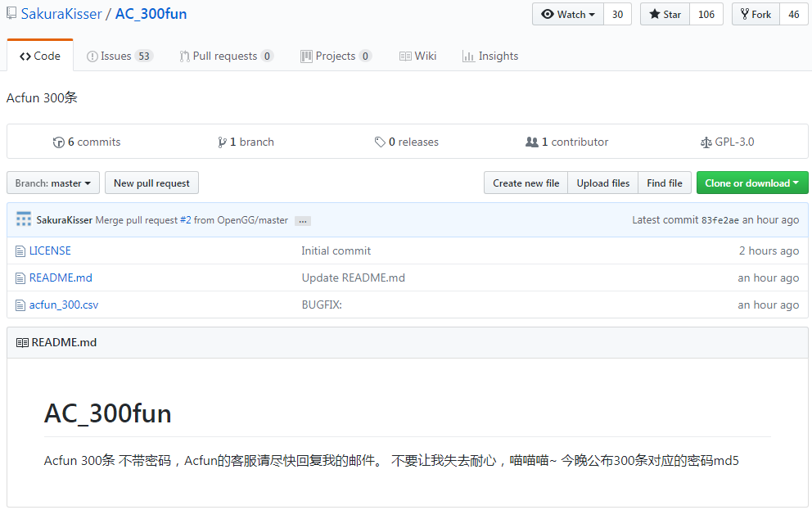View the 46 forks count
The image size is (812, 510).
tap(793, 15)
